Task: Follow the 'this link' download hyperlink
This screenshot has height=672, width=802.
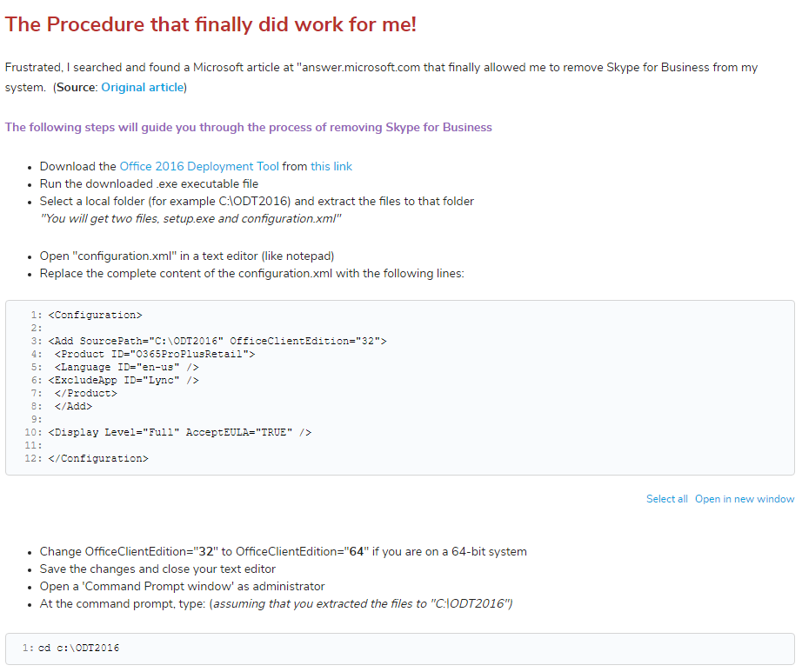Action: click(x=331, y=167)
